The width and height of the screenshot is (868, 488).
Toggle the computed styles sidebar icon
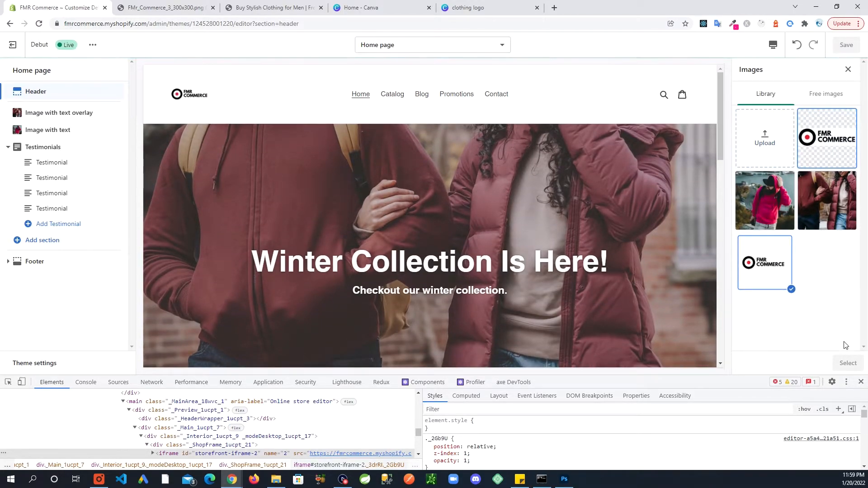(x=852, y=409)
